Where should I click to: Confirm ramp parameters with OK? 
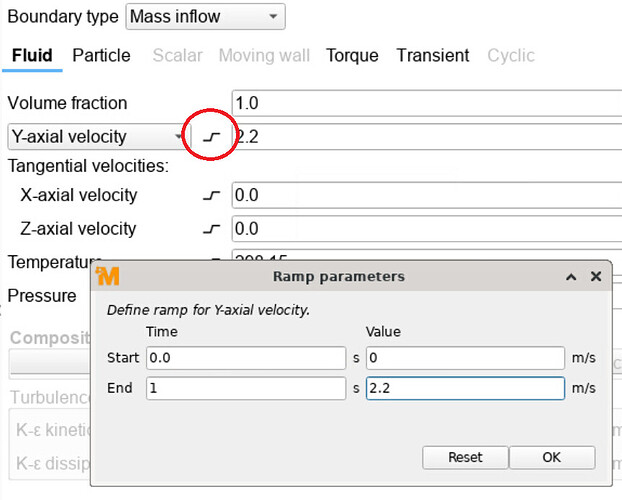pos(552,457)
